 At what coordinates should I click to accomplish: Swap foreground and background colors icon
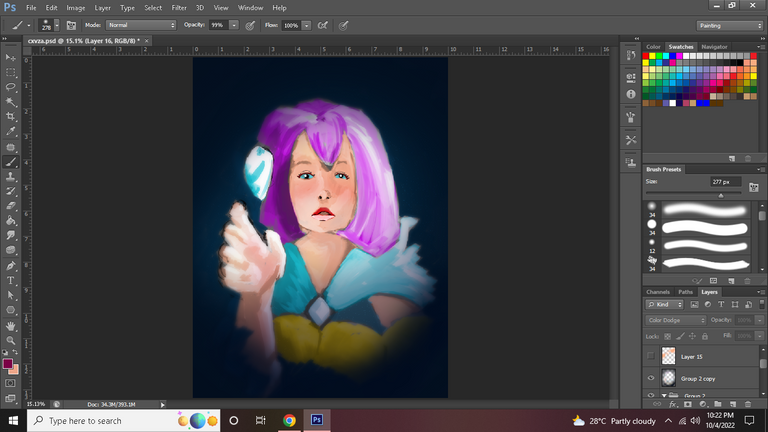tap(15, 352)
